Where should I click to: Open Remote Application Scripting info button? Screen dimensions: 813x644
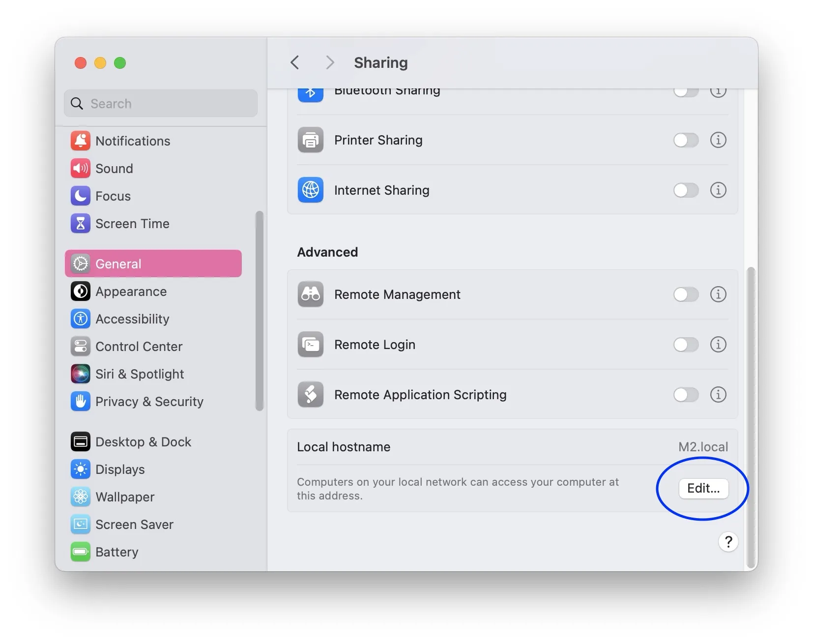[x=718, y=395]
